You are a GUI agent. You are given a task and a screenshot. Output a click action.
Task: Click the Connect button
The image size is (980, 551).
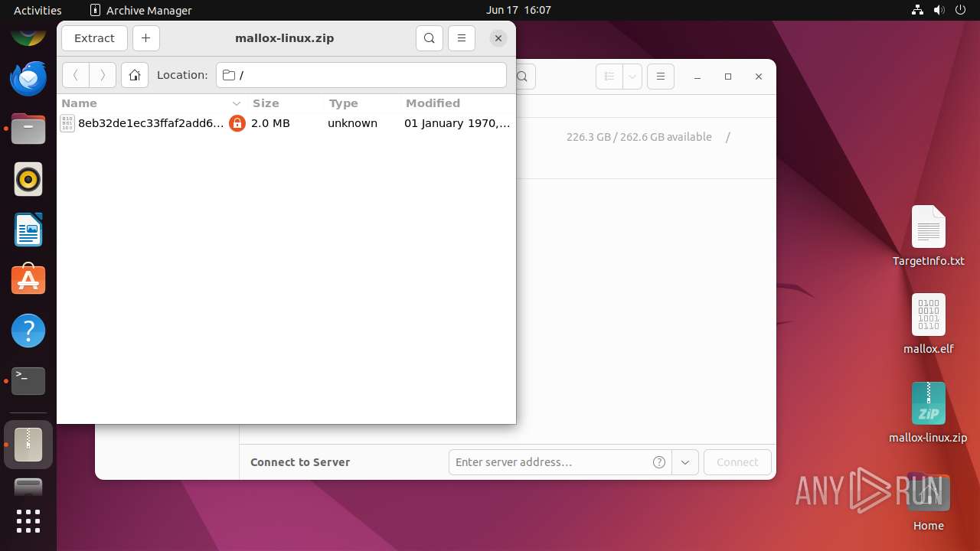737,462
